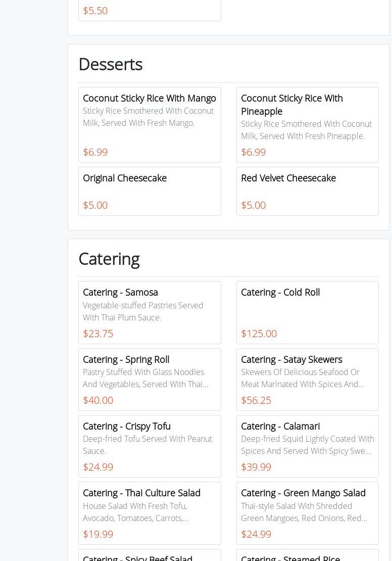Click the $125.00 Cold Roll price
The width and height of the screenshot is (392, 561).
(x=259, y=334)
